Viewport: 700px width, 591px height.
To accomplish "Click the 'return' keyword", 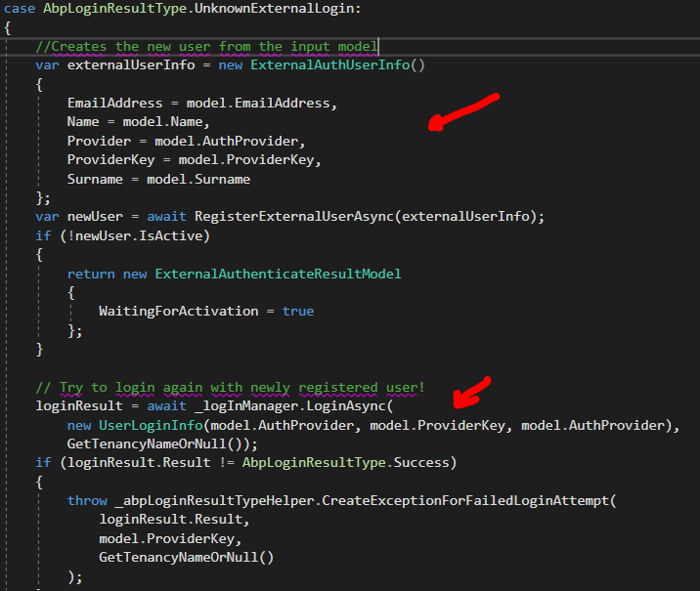I will pyautogui.click(x=91, y=274).
